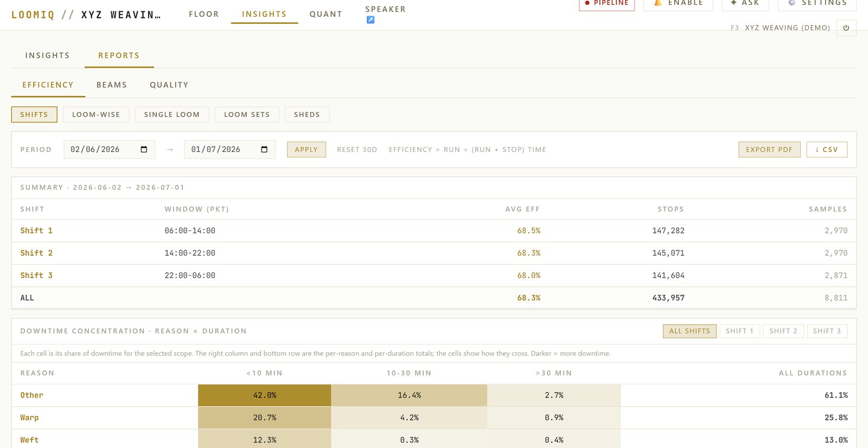Click the ALL summary row label
Image resolution: width=868 pixels, height=448 pixels.
[27, 298]
